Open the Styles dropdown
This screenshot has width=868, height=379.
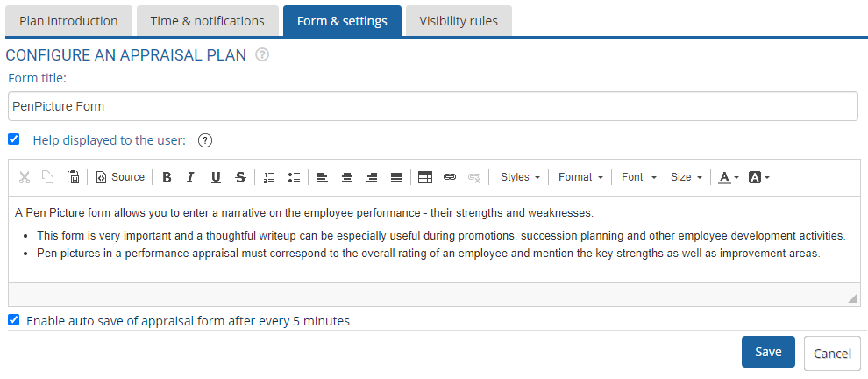tap(520, 177)
